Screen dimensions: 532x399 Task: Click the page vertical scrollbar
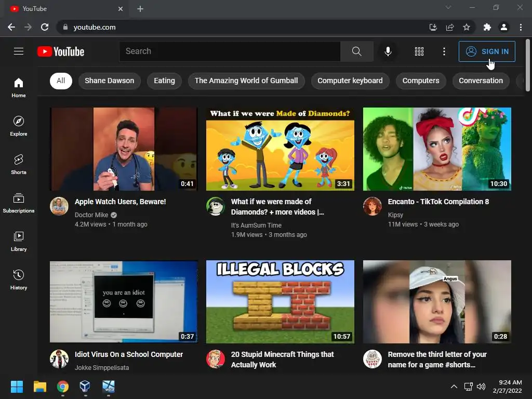point(528,65)
